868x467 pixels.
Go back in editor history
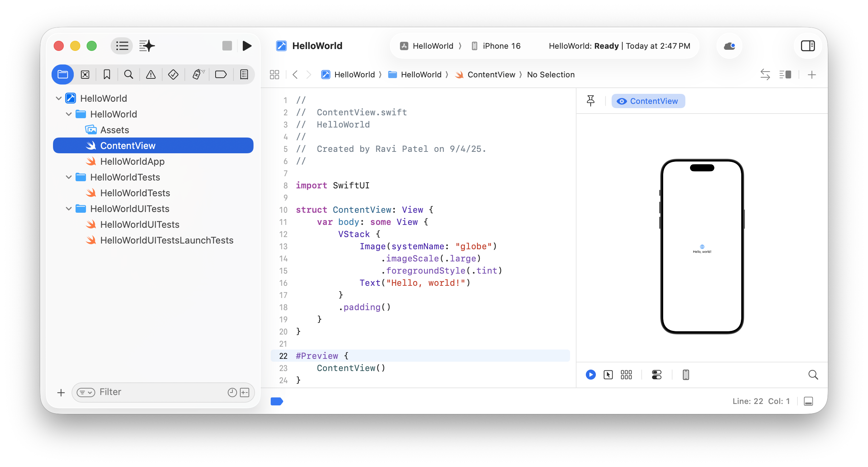pos(295,74)
